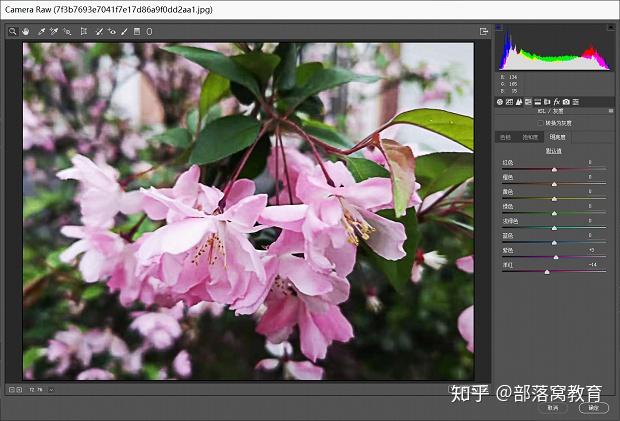Toggle the shadow clipping warning

499,27
